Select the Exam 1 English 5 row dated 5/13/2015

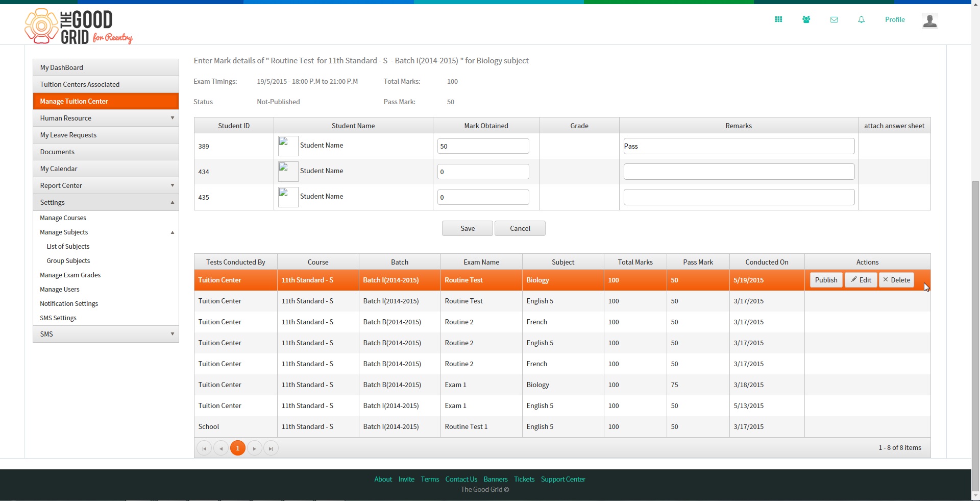562,405
